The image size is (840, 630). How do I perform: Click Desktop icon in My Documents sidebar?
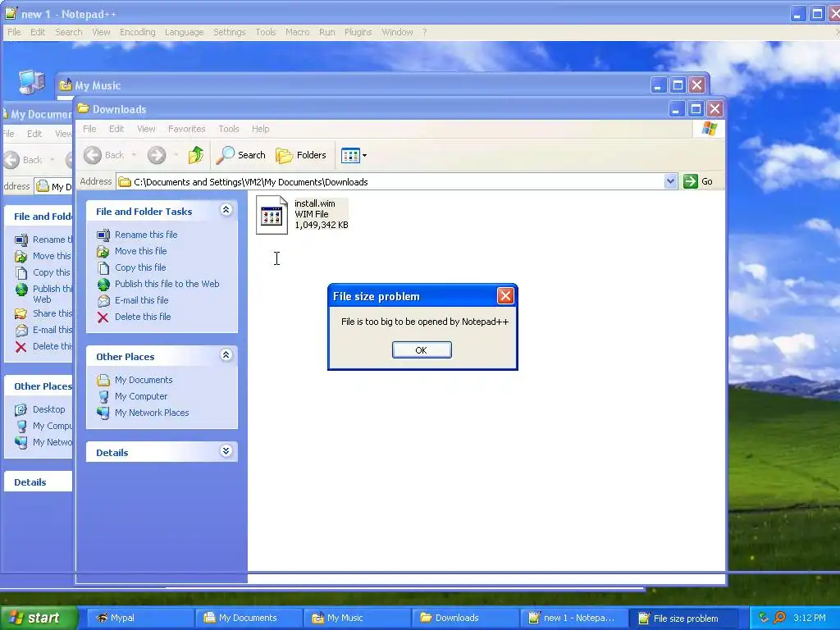[21, 410]
